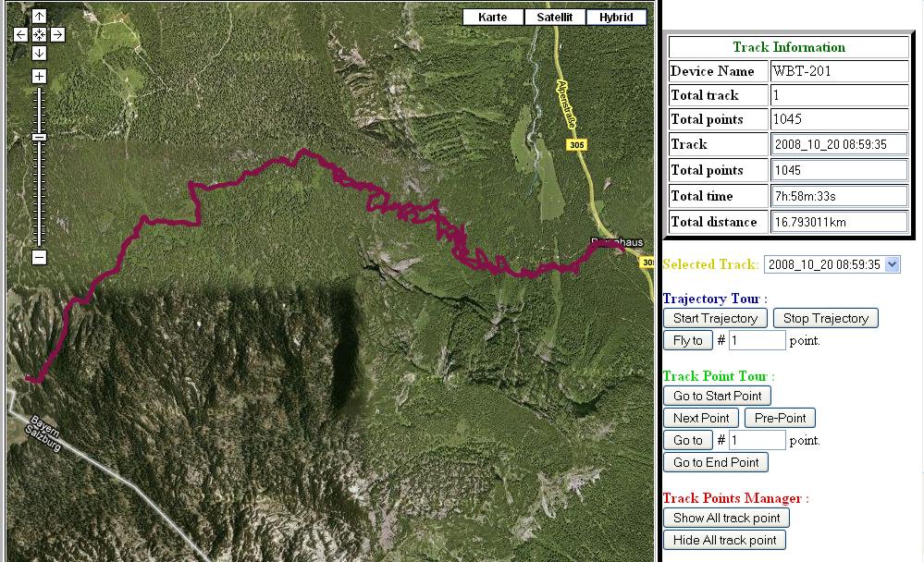Image resolution: width=924 pixels, height=562 pixels.
Task: Pan the map left with arrow
Action: (21, 34)
